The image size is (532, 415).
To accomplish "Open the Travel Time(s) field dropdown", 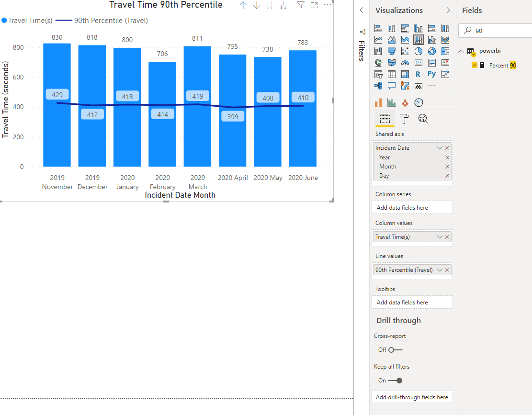I will click(440, 237).
